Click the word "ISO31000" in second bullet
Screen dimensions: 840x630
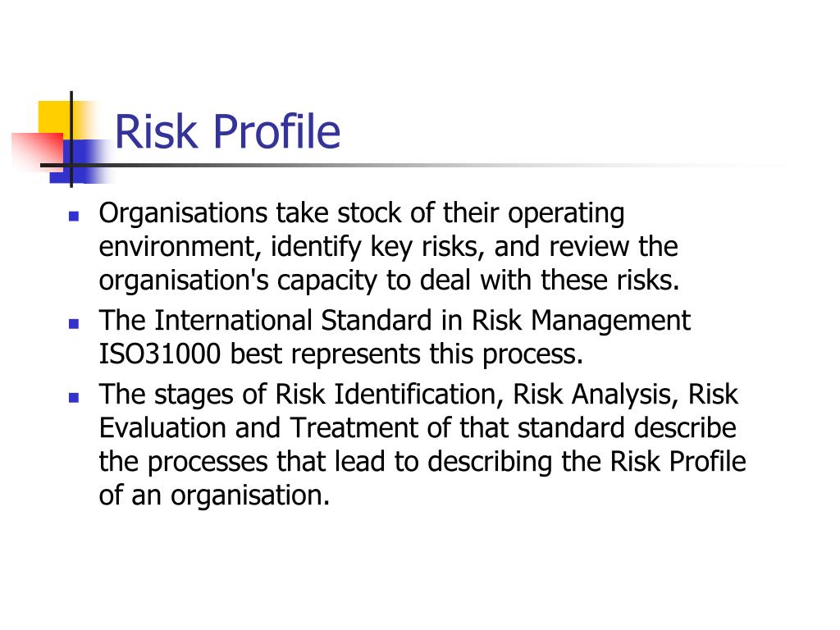[160, 354]
